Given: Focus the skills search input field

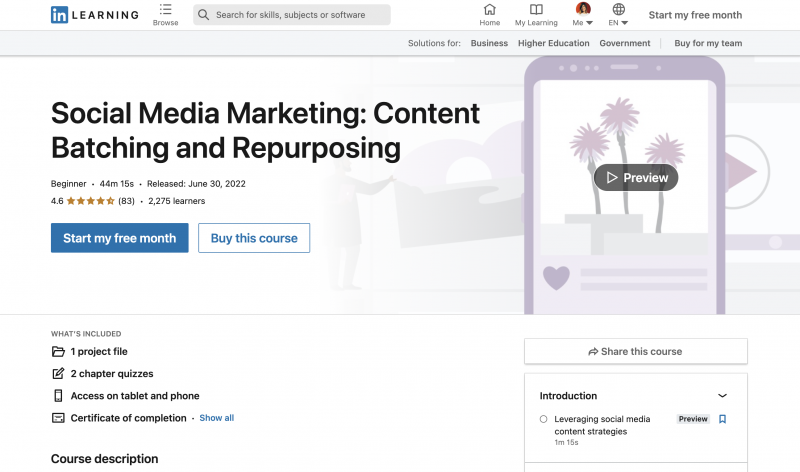Looking at the screenshot, I should [292, 15].
